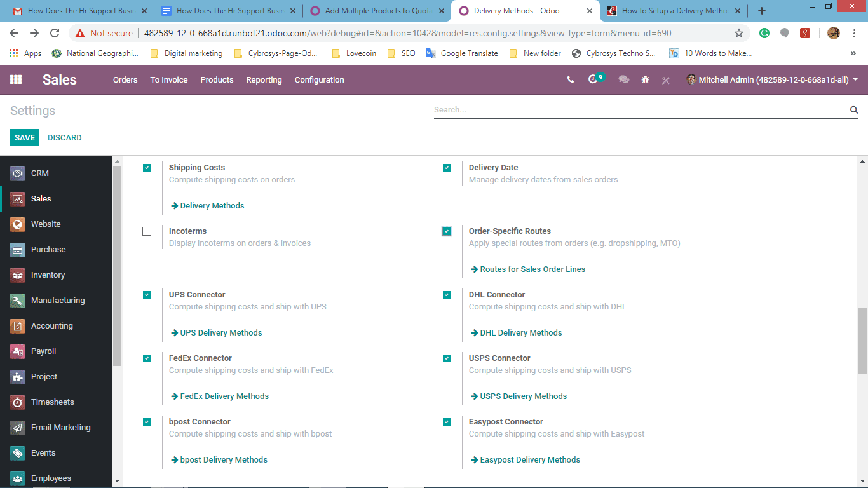Screen dimensions: 868x488
Task: Open the Reporting menu
Action: click(264, 79)
